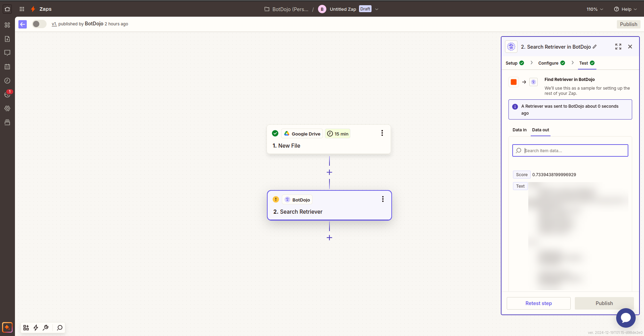The height and width of the screenshot is (336, 644).
Task: Click the Text field label
Action: 520,186
